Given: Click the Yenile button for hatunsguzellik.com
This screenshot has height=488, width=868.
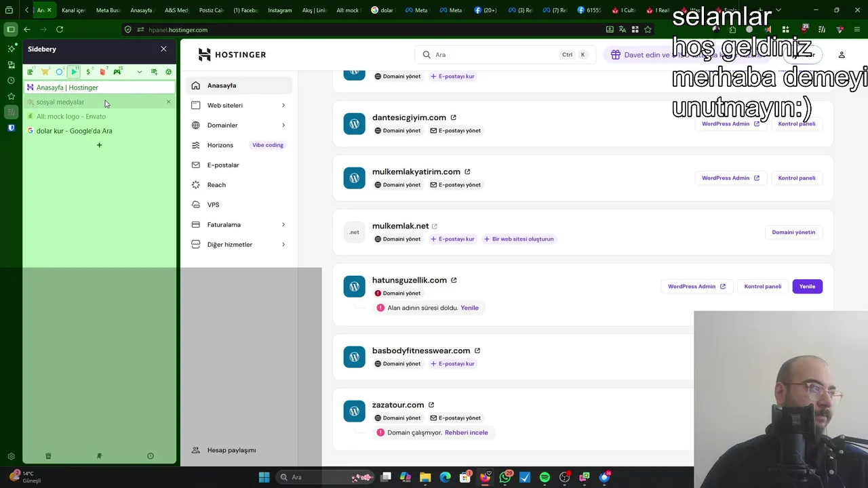Looking at the screenshot, I should point(807,286).
